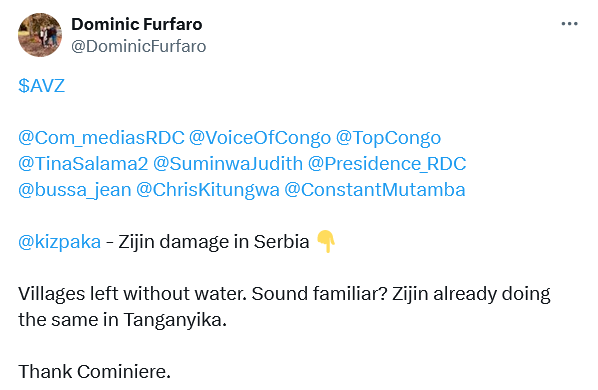The width and height of the screenshot is (598, 390).
Task: Open the @TopCongo mention
Action: tap(388, 138)
